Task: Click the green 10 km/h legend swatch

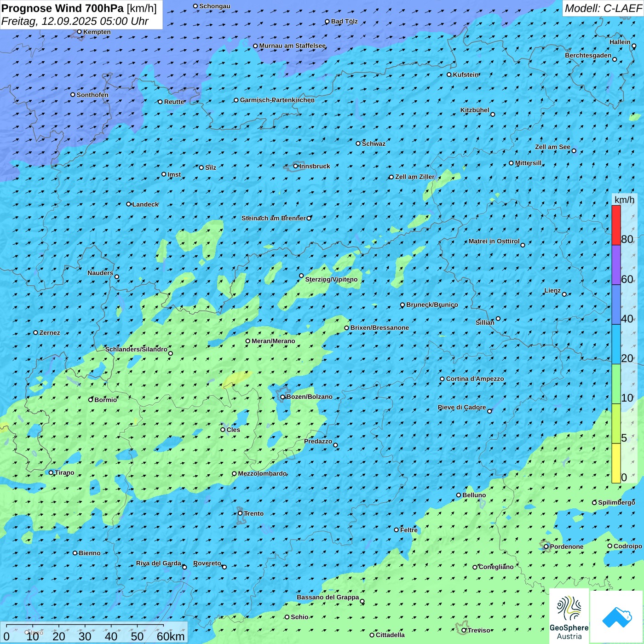Action: coord(616,384)
